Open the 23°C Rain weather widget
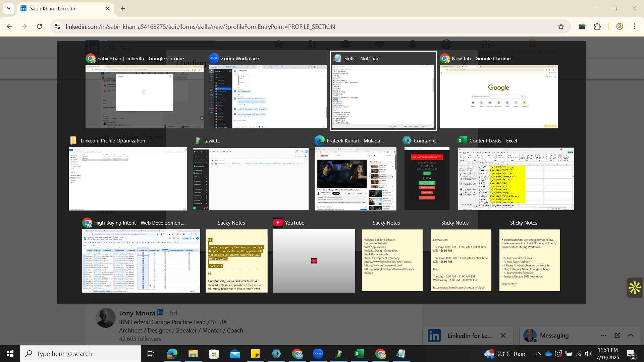644x362 pixels. click(x=505, y=354)
